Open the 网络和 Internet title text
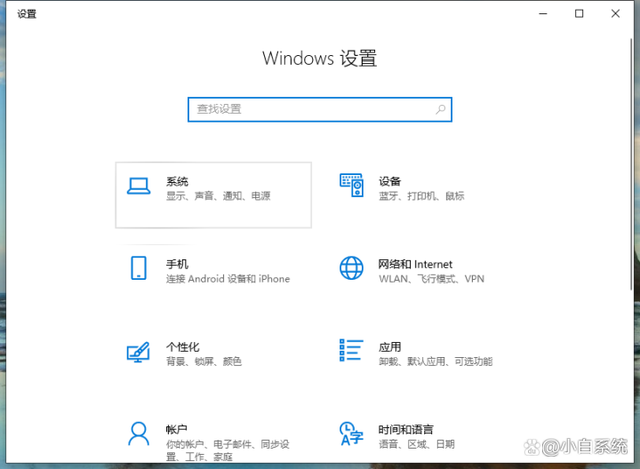This screenshot has width=640, height=469. coord(415,263)
